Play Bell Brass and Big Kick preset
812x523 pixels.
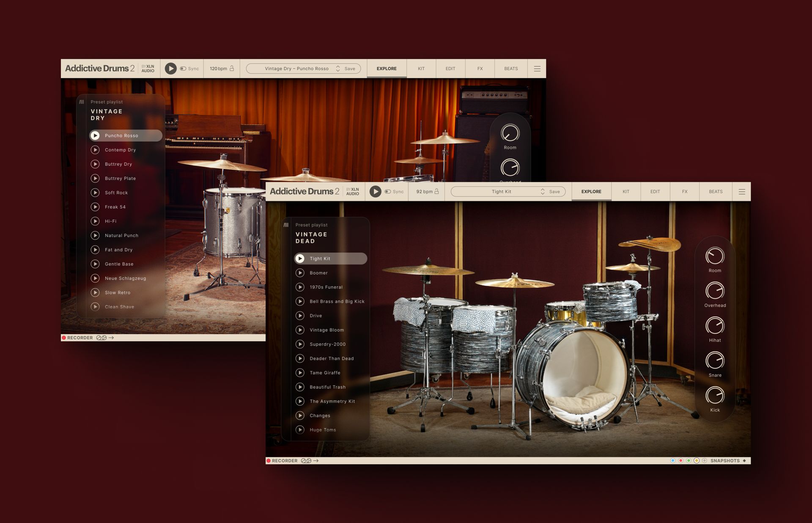pos(300,301)
